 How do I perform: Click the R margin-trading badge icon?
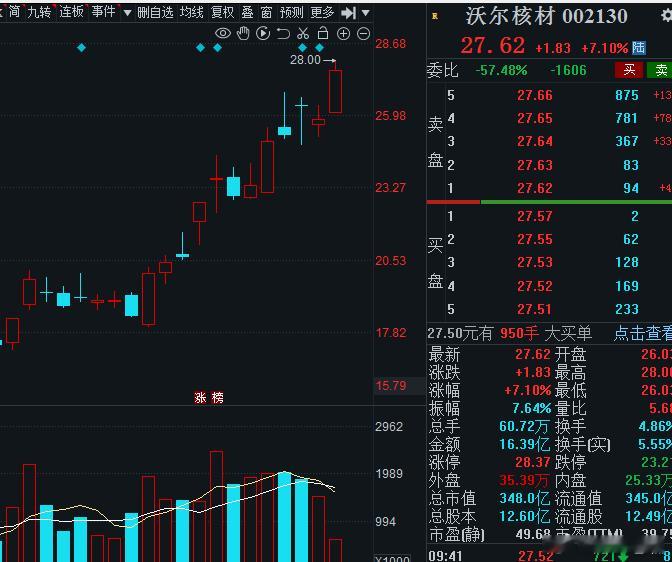click(435, 17)
